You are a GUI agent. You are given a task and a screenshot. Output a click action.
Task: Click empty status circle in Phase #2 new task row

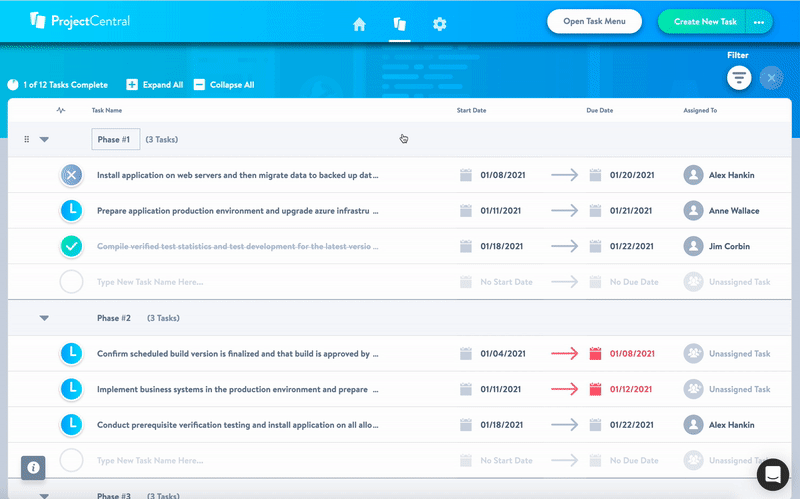coord(71,460)
